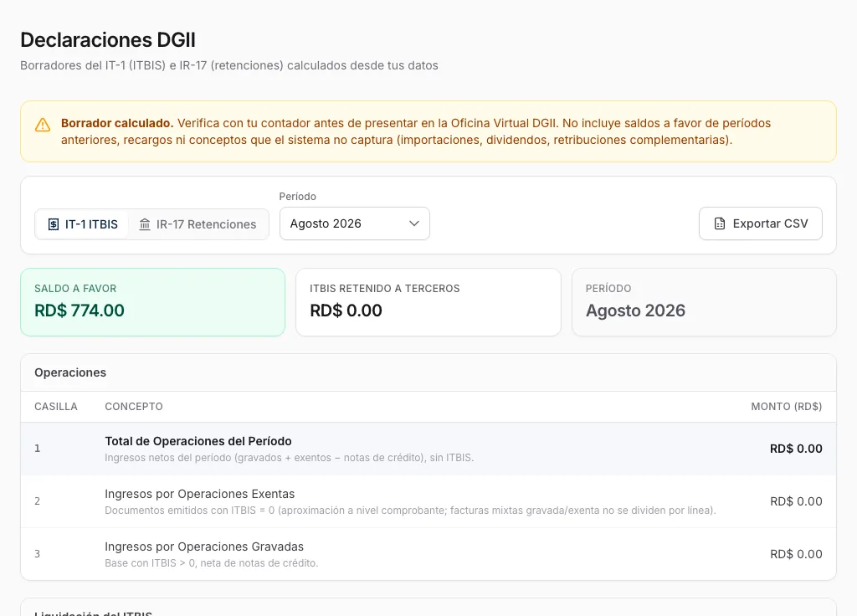Click the Operaciones section heading
This screenshot has width=857, height=616.
(x=70, y=372)
